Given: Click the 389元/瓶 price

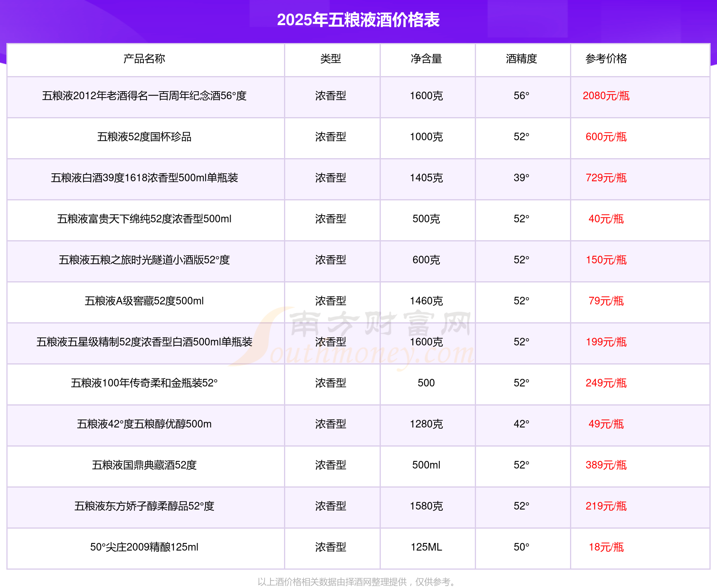Looking at the screenshot, I should 606,465.
